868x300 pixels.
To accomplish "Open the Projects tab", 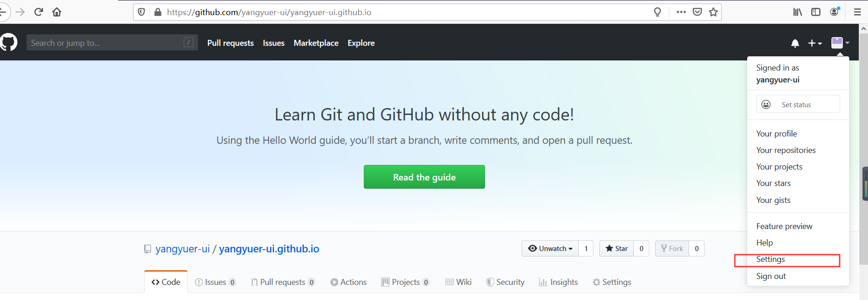I will [x=405, y=282].
